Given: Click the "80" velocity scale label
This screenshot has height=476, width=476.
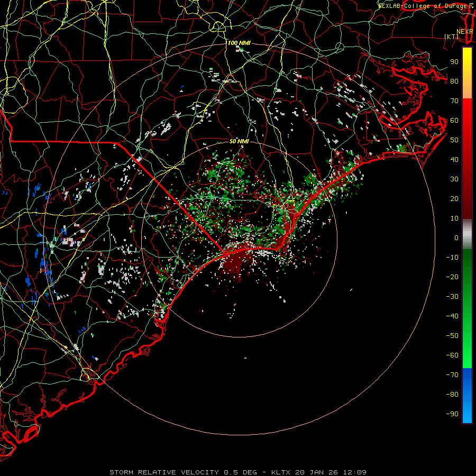Looking at the screenshot, I should 454,81.
